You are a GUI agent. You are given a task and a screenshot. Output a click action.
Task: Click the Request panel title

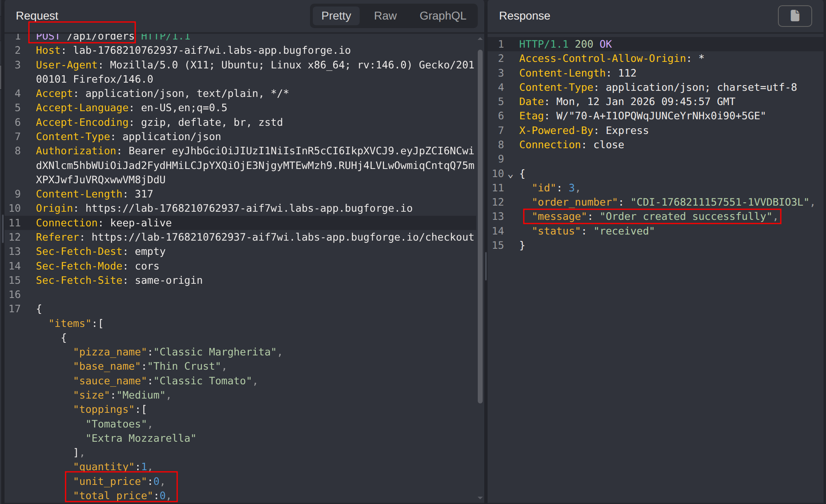(x=37, y=16)
